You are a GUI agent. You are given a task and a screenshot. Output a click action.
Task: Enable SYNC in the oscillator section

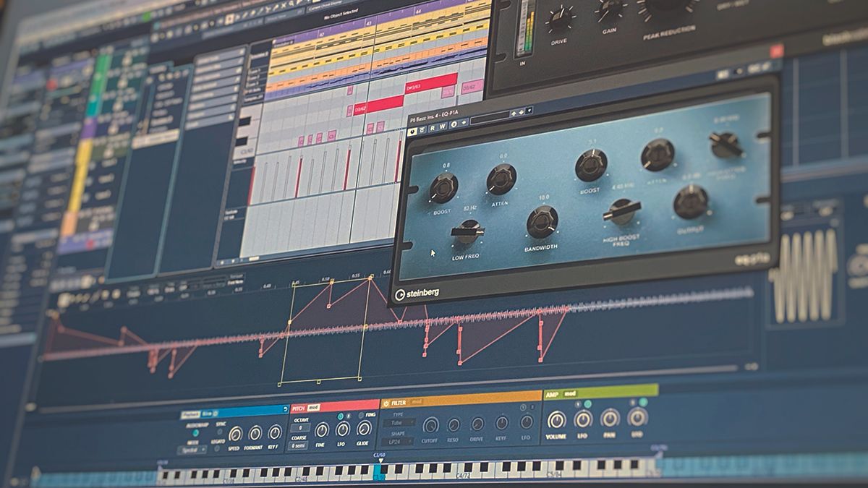tap(220, 430)
